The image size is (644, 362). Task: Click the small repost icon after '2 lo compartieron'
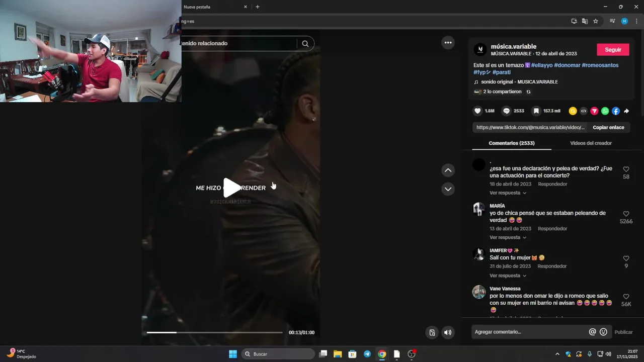pos(528,92)
